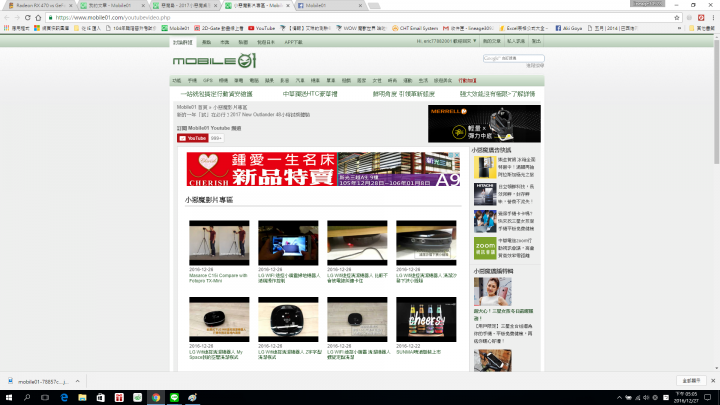Open the Windows Store taskbar icon
The image size is (720, 405).
[x=101, y=397]
